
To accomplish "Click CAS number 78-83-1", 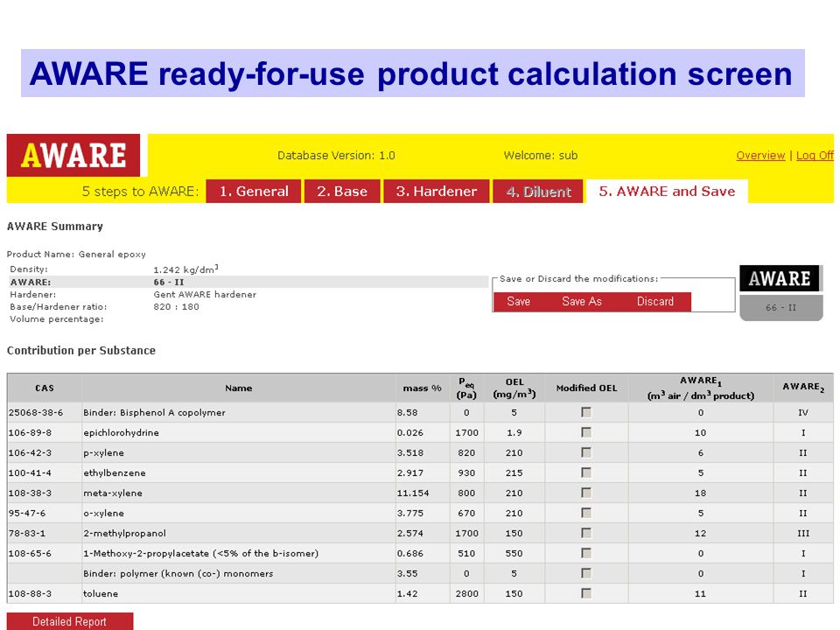I will (27, 533).
